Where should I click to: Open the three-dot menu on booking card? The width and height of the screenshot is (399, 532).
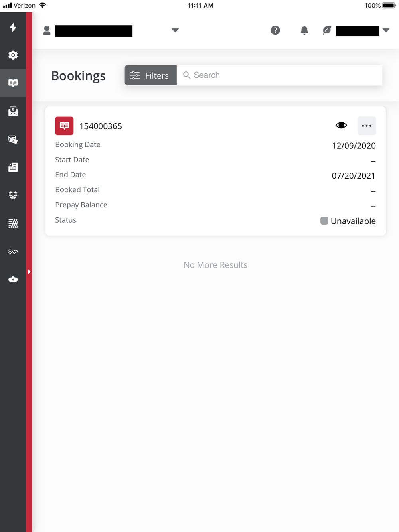coord(367,126)
